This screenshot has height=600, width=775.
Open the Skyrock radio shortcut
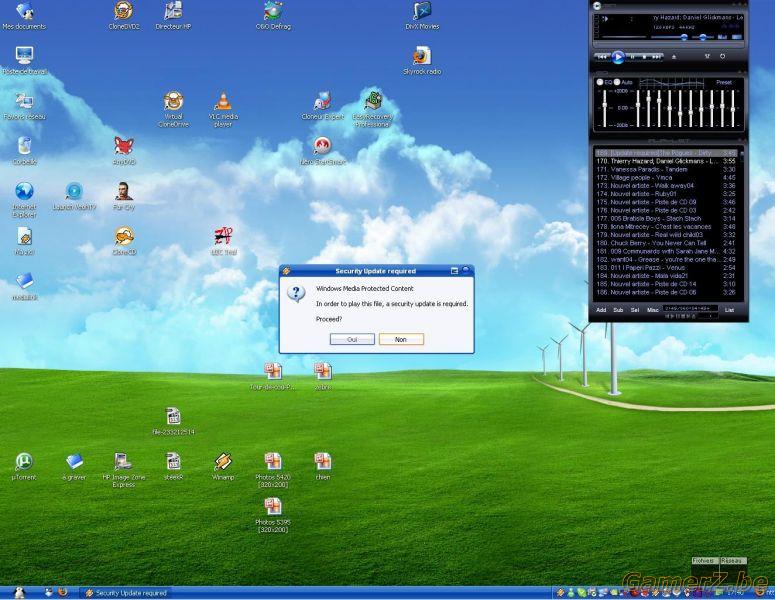pyautogui.click(x=422, y=61)
